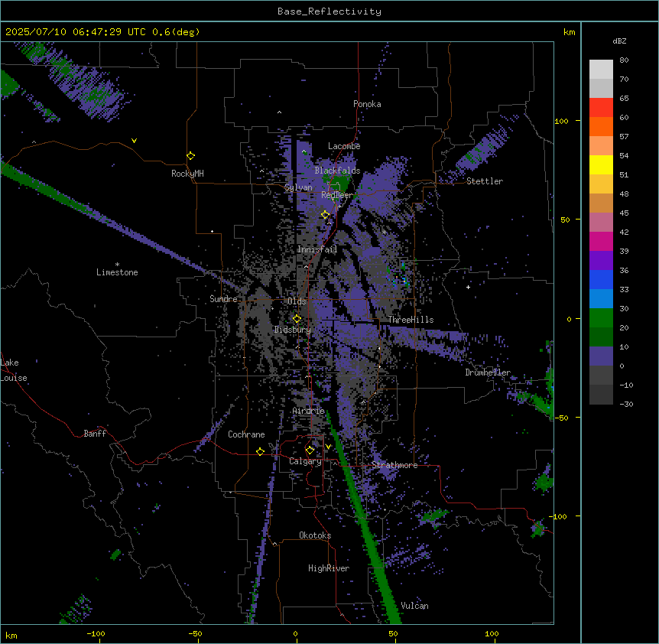Screen dimensions: 659x644
Task: Click the km unit label at top right
Action: click(569, 32)
